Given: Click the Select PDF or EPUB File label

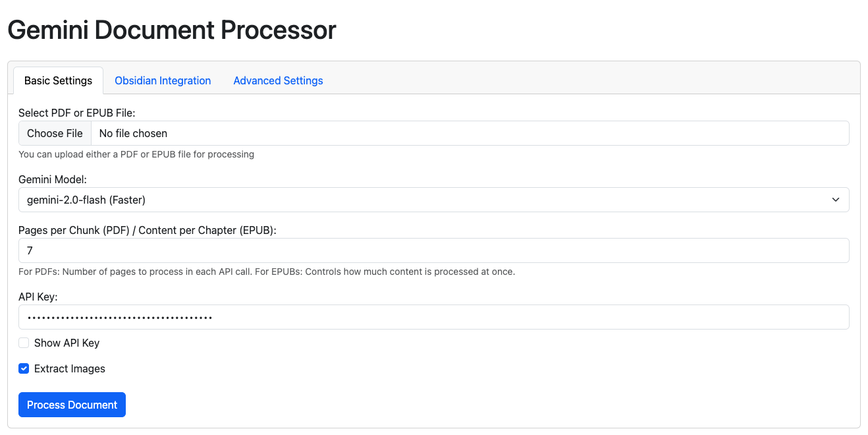Looking at the screenshot, I should (77, 113).
